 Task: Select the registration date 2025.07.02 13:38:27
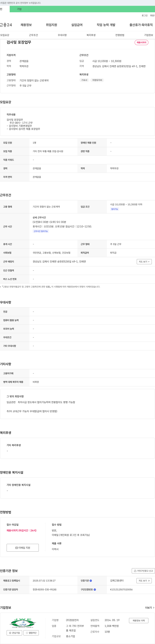click(x=44, y=581)
